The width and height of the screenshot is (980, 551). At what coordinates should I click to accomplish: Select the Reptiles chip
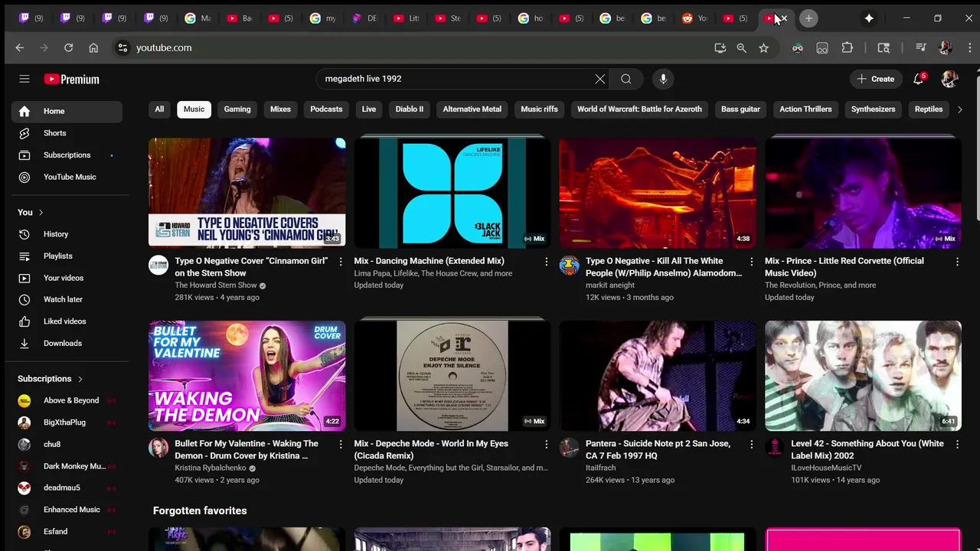929,109
